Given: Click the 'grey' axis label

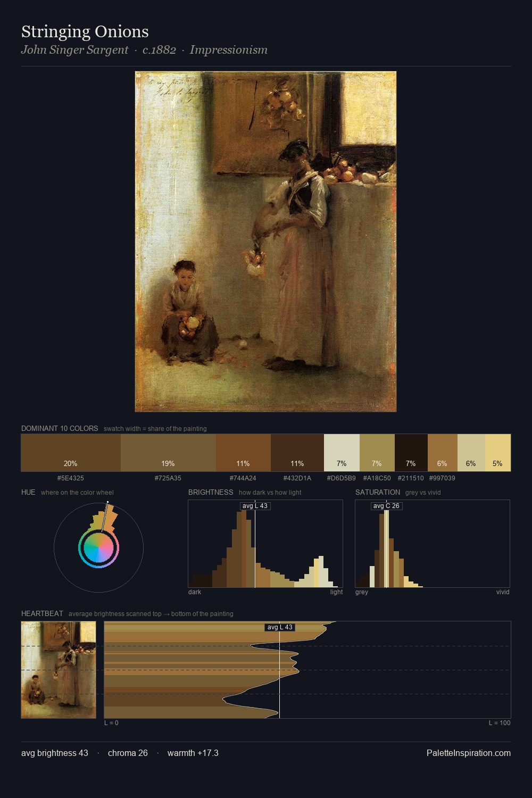Looking at the screenshot, I should (362, 592).
